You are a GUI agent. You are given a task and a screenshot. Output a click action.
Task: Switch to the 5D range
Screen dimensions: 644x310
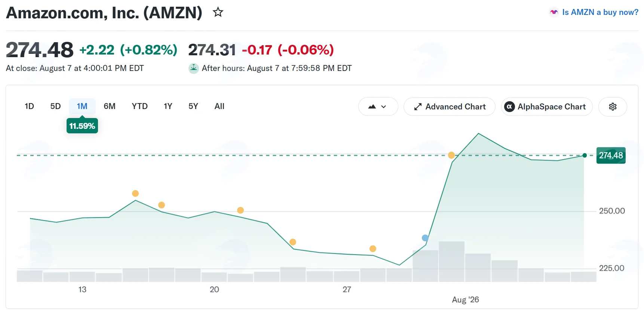click(55, 106)
